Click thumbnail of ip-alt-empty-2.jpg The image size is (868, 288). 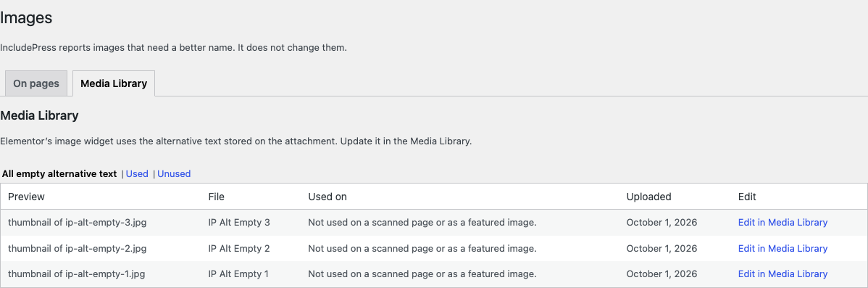point(78,249)
